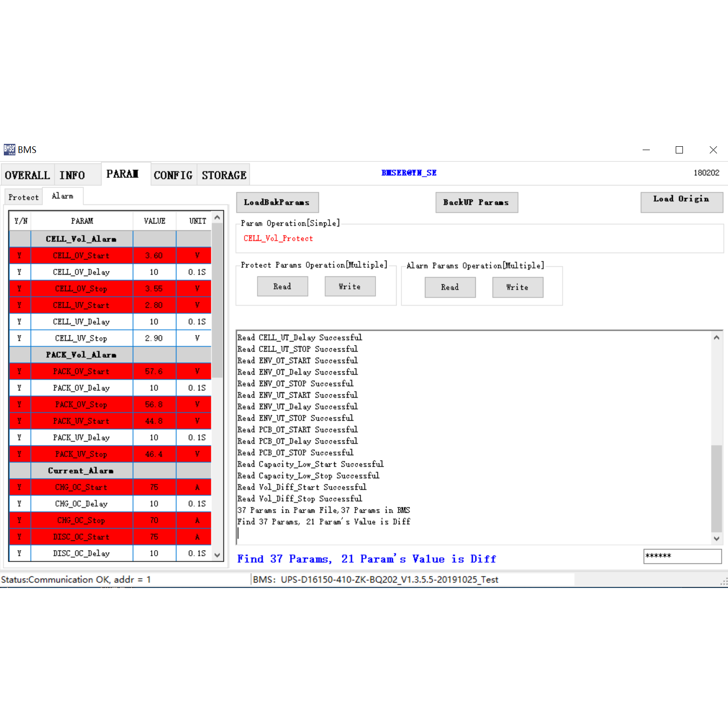
Task: Click the Load Origin button
Action: click(681, 202)
